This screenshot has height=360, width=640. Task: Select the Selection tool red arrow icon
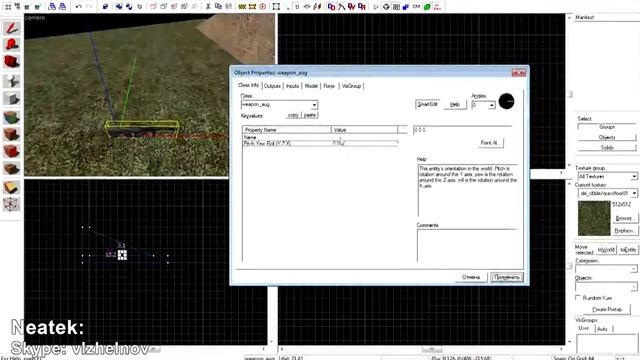point(11,28)
